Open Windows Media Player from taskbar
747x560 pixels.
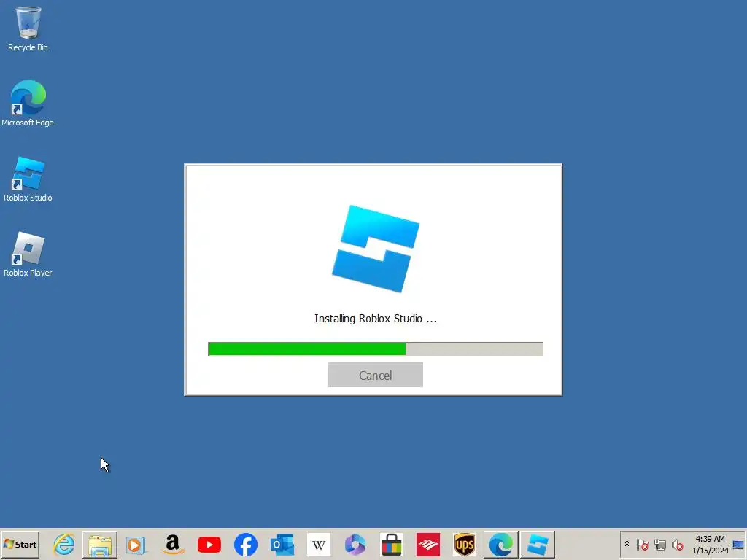pyautogui.click(x=136, y=544)
